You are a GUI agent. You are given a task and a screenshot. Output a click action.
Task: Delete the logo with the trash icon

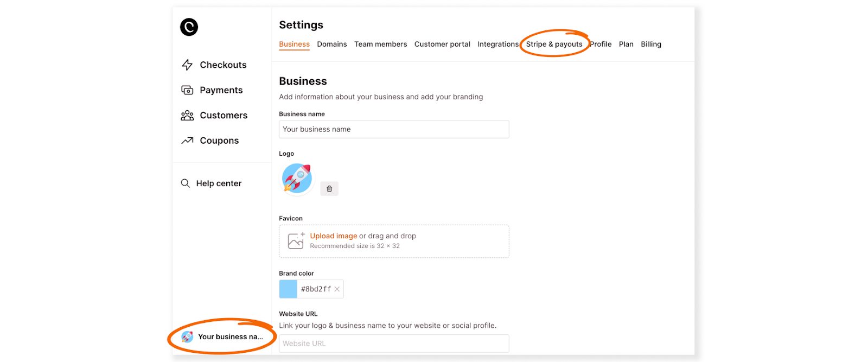[x=329, y=189]
